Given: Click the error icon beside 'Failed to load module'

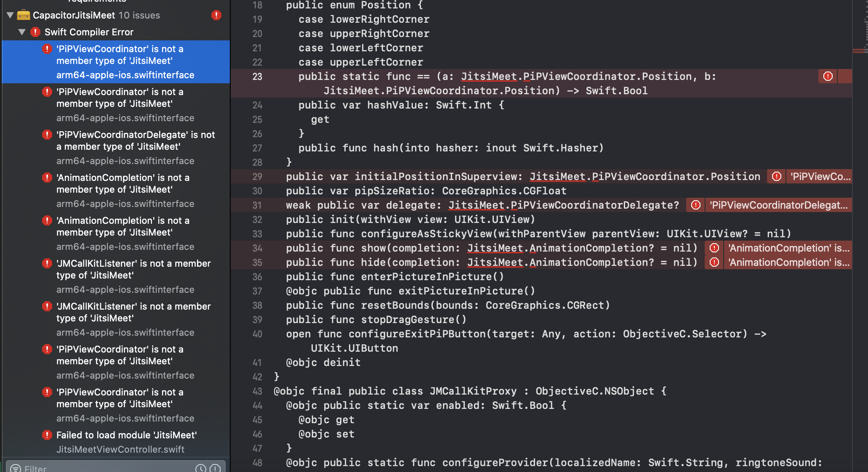Looking at the screenshot, I should 47,435.
